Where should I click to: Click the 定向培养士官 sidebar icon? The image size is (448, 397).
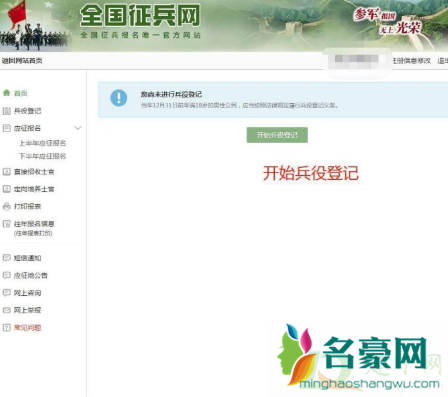[7, 189]
